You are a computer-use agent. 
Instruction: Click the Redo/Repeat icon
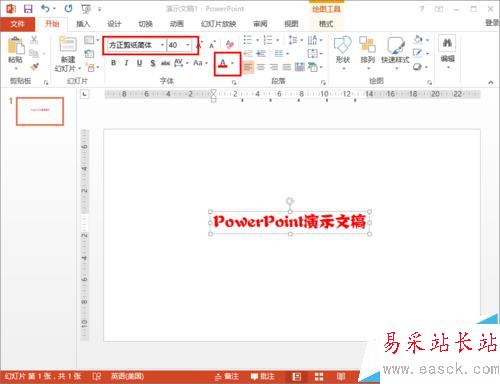pyautogui.click(x=69, y=8)
